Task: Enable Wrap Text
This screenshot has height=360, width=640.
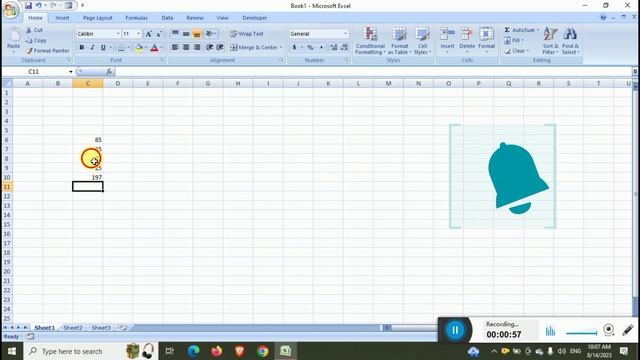Action: pyautogui.click(x=247, y=34)
